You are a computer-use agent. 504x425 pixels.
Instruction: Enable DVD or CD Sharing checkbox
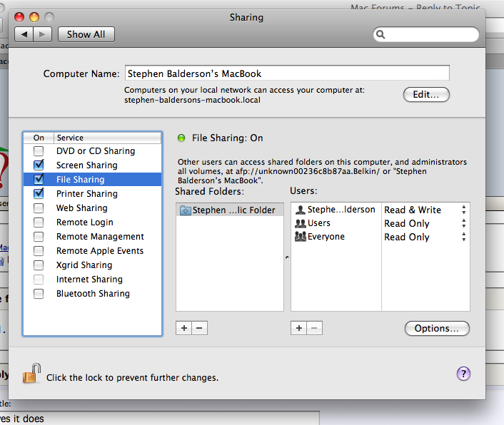(39, 151)
